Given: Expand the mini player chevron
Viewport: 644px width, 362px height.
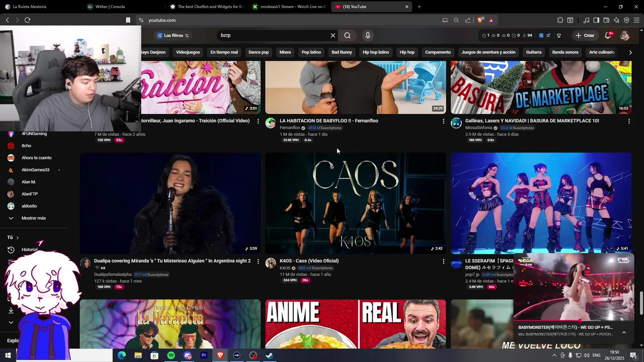Looking at the screenshot, I should pyautogui.click(x=624, y=332).
